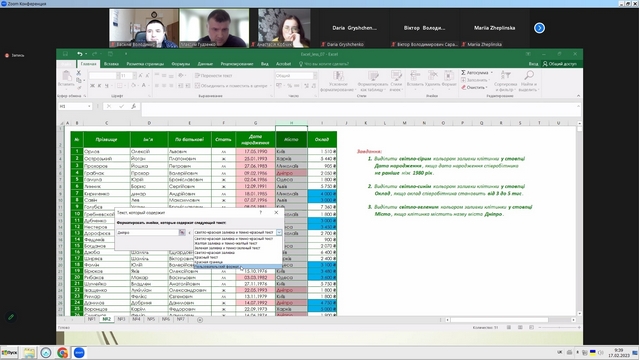The width and height of the screenshot is (640, 360).
Task: Click the Очистить eraser icon
Action: tap(464, 87)
